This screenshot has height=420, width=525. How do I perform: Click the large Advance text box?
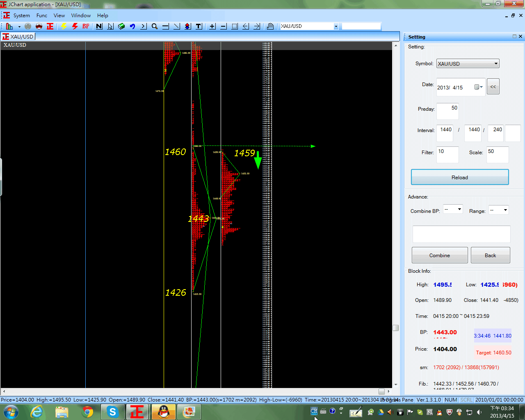click(461, 234)
